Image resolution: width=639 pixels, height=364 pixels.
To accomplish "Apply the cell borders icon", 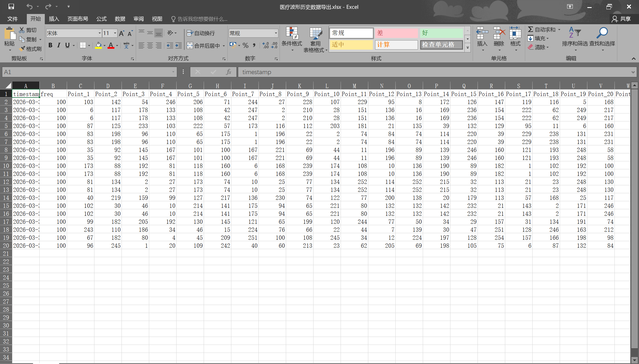I will point(83,45).
